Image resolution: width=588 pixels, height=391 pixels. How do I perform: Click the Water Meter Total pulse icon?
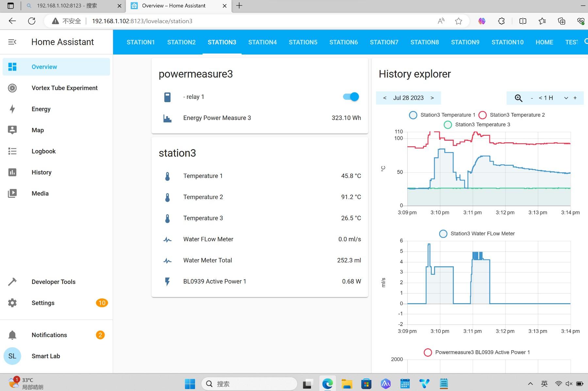(x=167, y=260)
